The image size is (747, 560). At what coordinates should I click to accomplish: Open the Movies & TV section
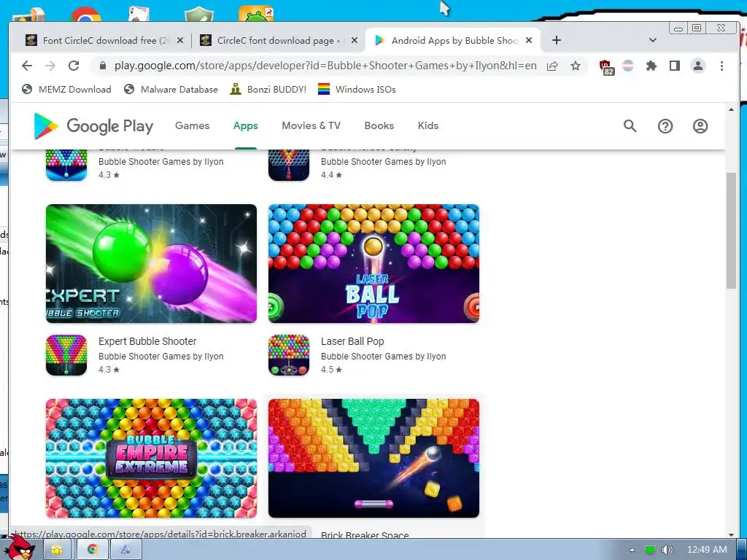point(311,125)
